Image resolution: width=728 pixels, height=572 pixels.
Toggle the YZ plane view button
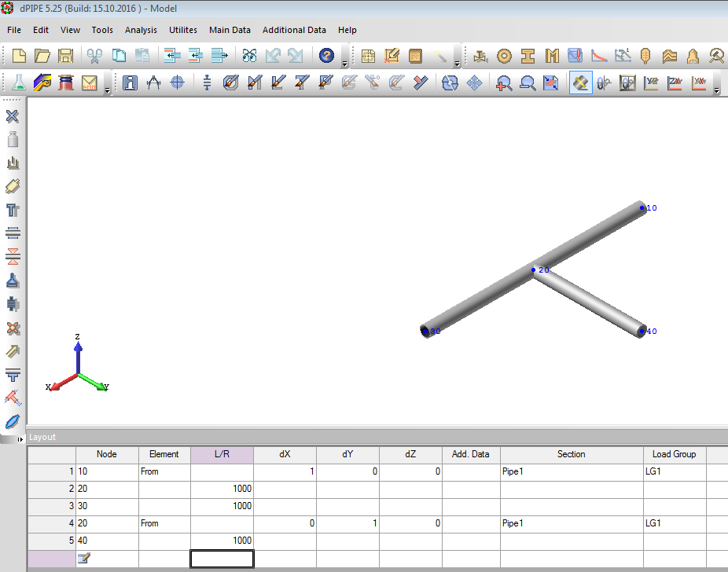651,82
